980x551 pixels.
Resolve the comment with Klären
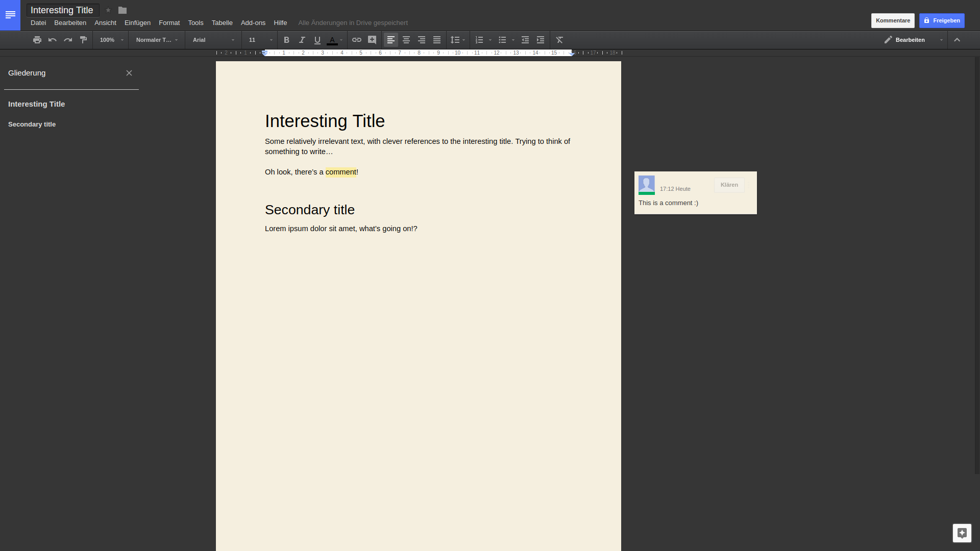point(729,185)
